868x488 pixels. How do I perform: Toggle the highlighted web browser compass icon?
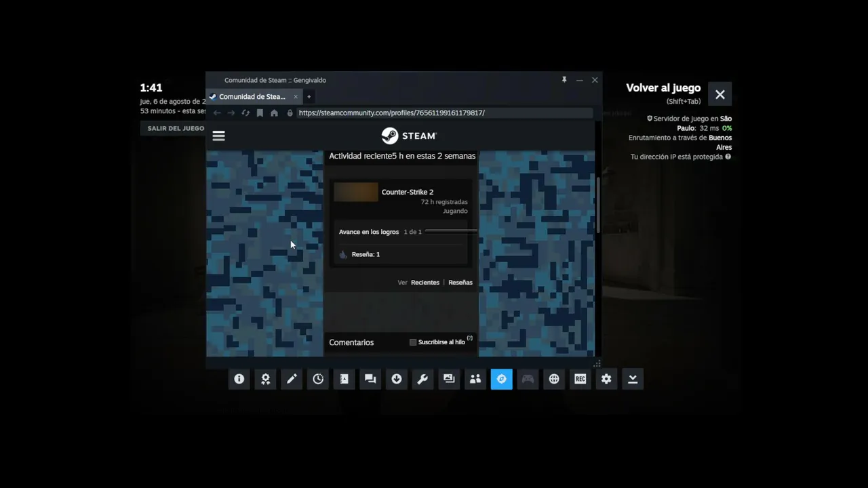tap(502, 379)
